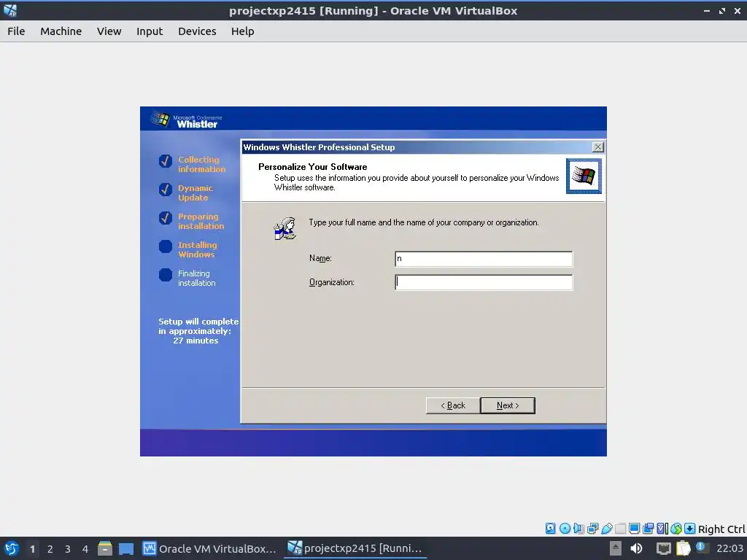Click the projectxp2415 running VM taskbar entry
Image resolution: width=747 pixels, height=560 pixels.
[x=355, y=548]
